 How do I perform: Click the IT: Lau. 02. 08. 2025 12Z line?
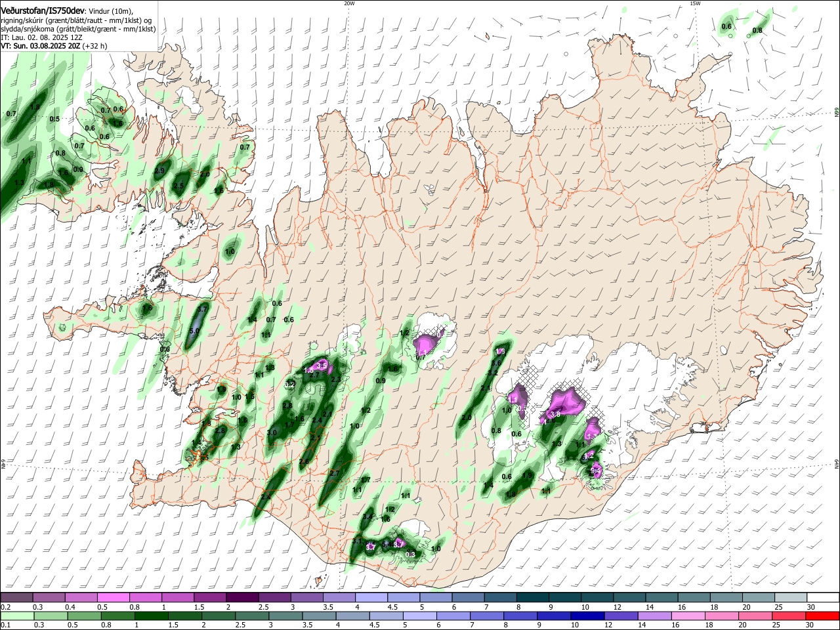pyautogui.click(x=41, y=38)
